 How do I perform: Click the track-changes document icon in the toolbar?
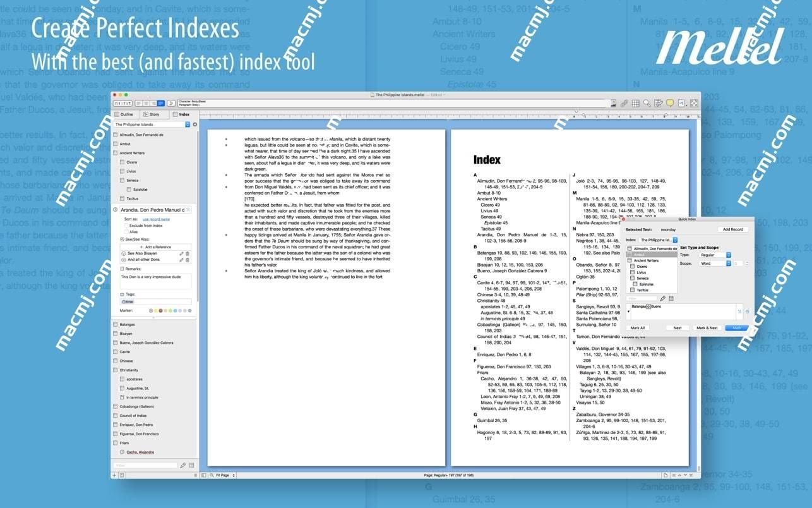click(659, 103)
